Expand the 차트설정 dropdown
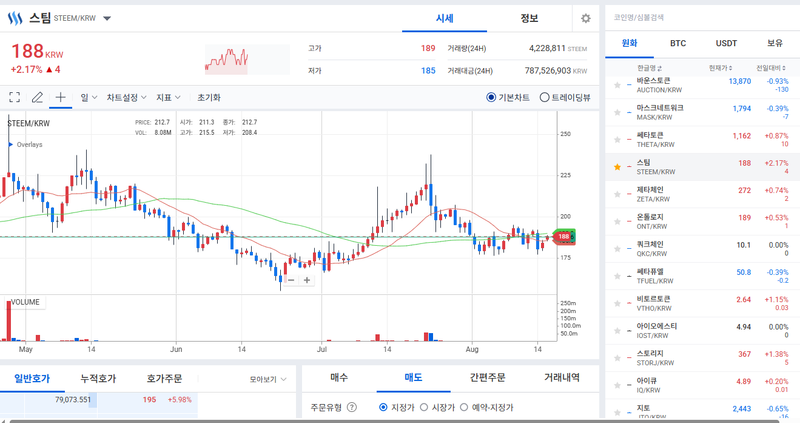 (127, 97)
